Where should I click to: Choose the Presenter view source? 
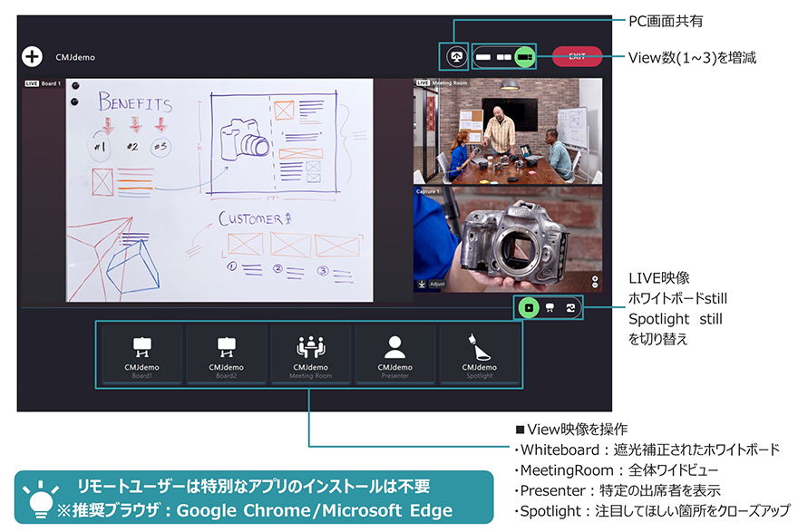pos(394,355)
